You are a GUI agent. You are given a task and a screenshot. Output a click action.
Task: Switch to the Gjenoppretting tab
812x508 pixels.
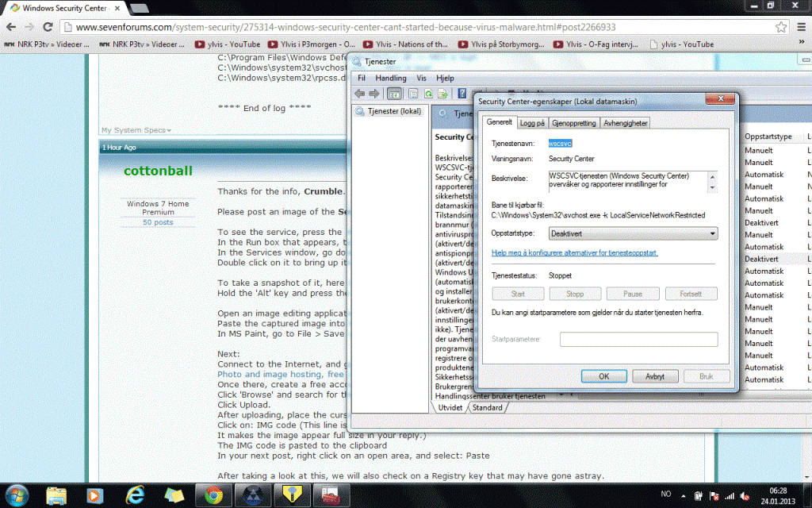pyautogui.click(x=573, y=123)
